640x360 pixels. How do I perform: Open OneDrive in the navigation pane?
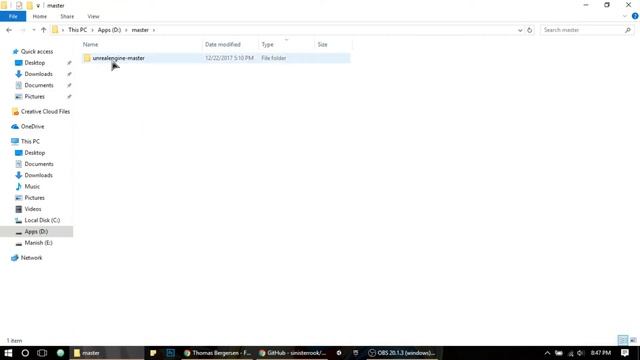tap(32, 127)
